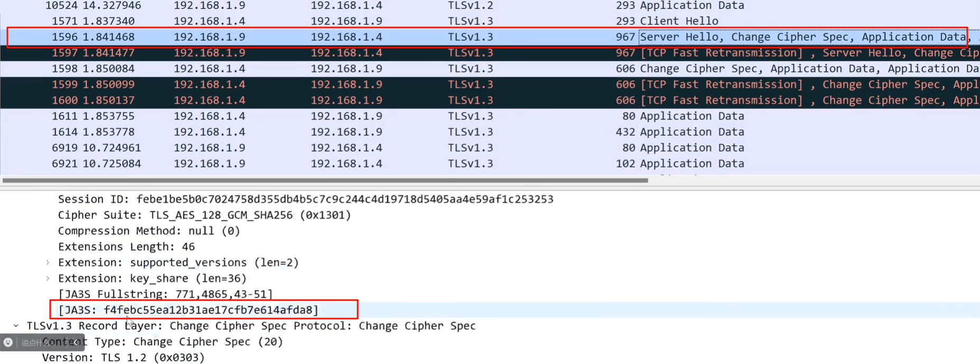Click the TLSv1.2 protocol cell
The image size is (980, 364).
coord(470,6)
